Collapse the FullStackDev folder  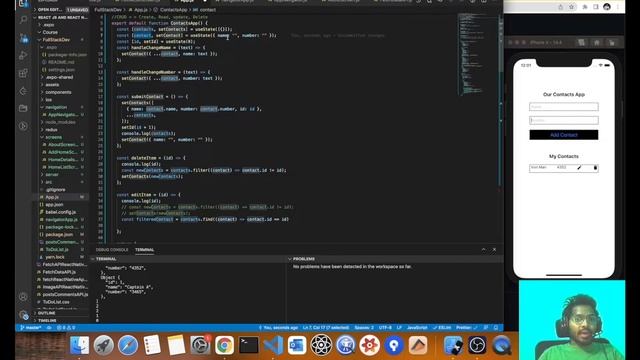tap(56, 40)
